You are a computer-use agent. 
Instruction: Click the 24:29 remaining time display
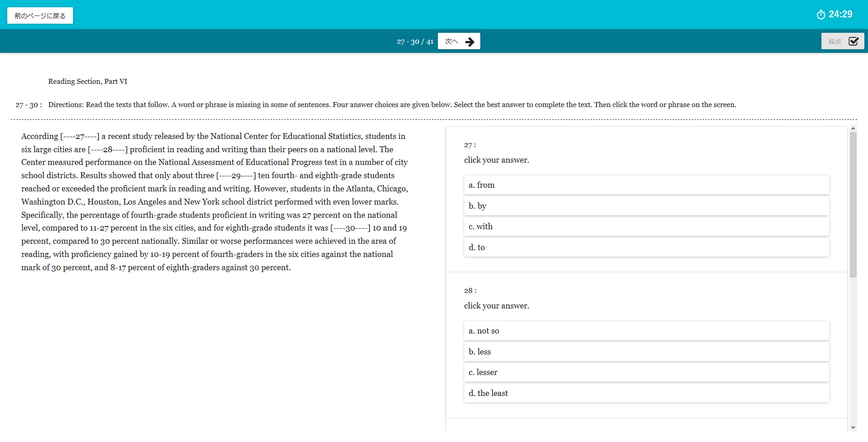click(841, 14)
